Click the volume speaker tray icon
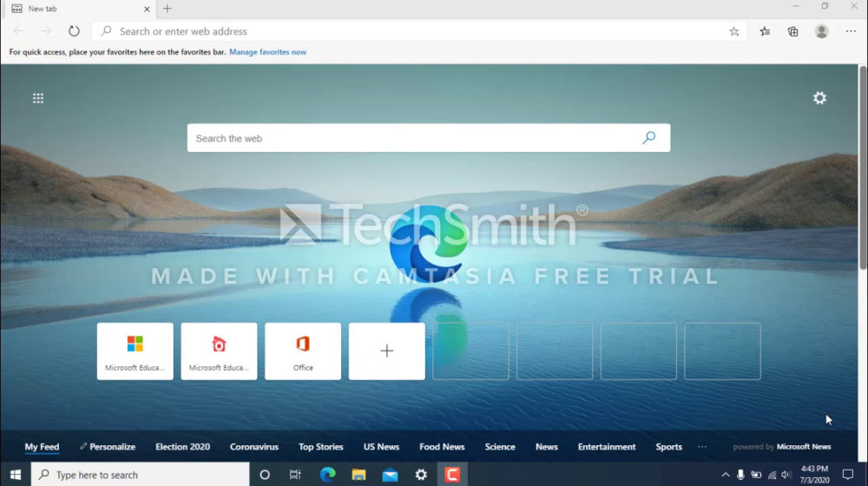868x486 pixels. point(786,475)
